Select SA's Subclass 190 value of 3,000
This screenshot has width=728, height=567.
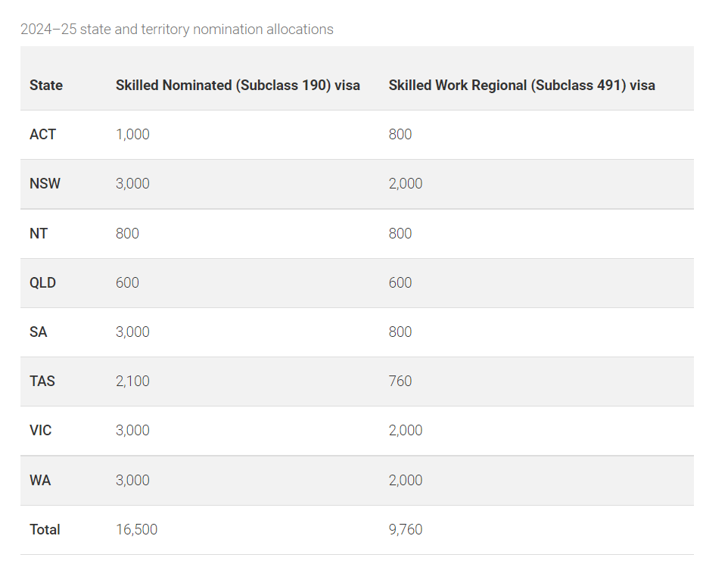(132, 332)
